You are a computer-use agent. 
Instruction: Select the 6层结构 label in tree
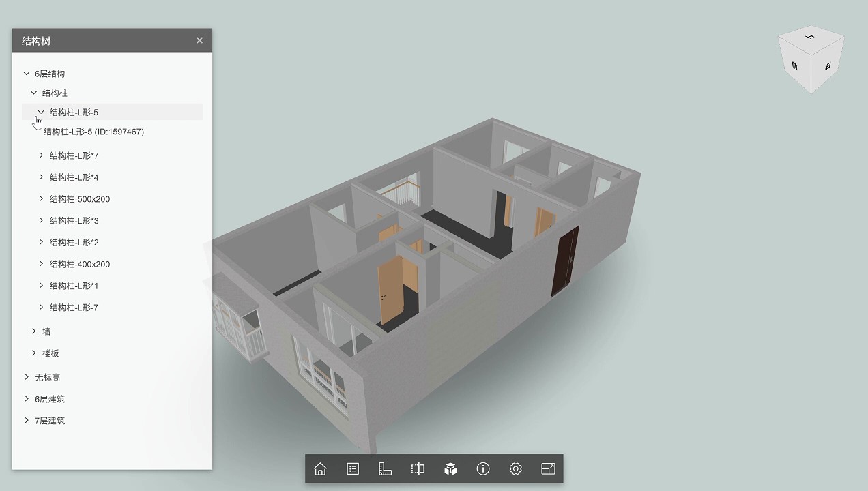pyautogui.click(x=50, y=74)
